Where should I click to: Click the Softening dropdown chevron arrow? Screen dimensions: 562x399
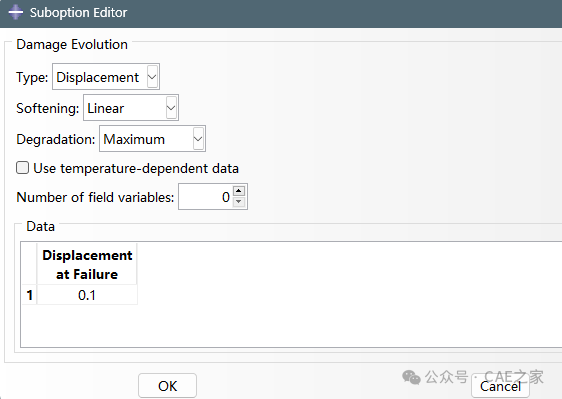pyautogui.click(x=171, y=108)
